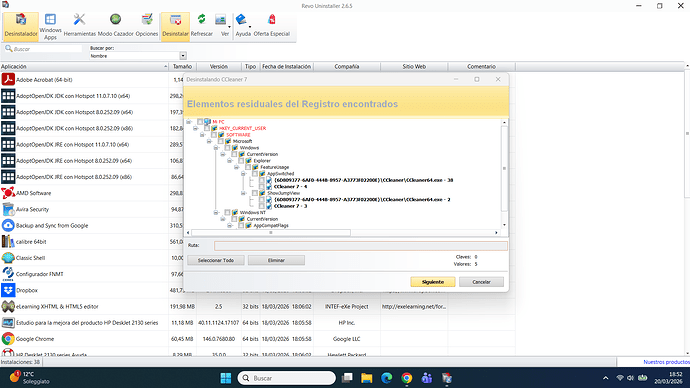
Task: Collapse the FeatureUsage tree node
Action: click(x=236, y=167)
